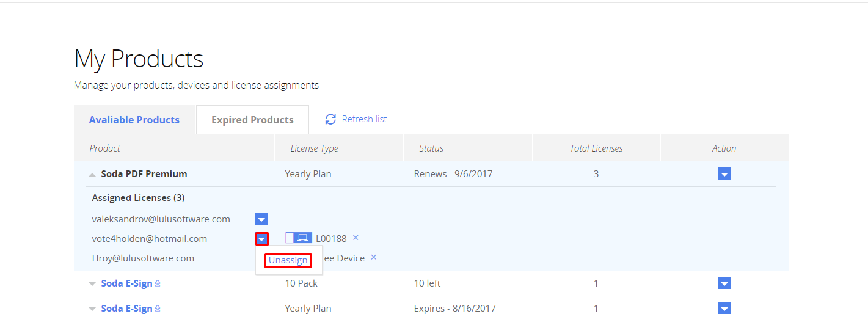Collapse the Soda PDF Premium row
868x325 pixels.
click(x=92, y=175)
